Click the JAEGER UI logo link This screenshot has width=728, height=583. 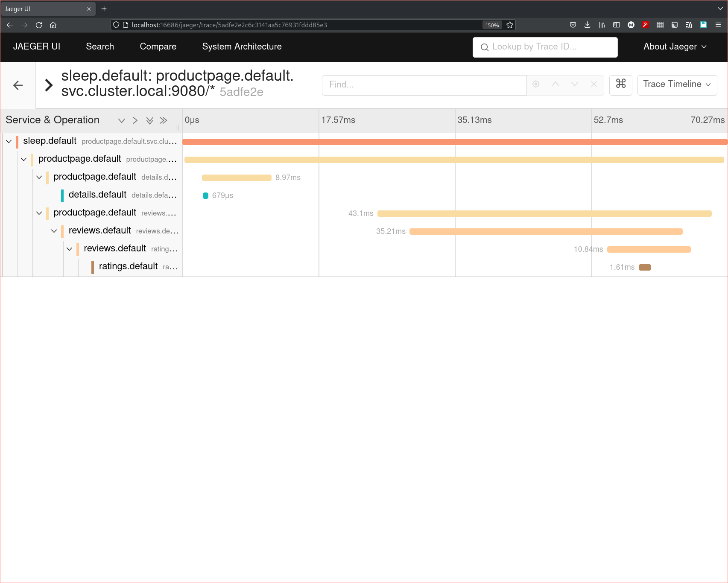point(37,47)
